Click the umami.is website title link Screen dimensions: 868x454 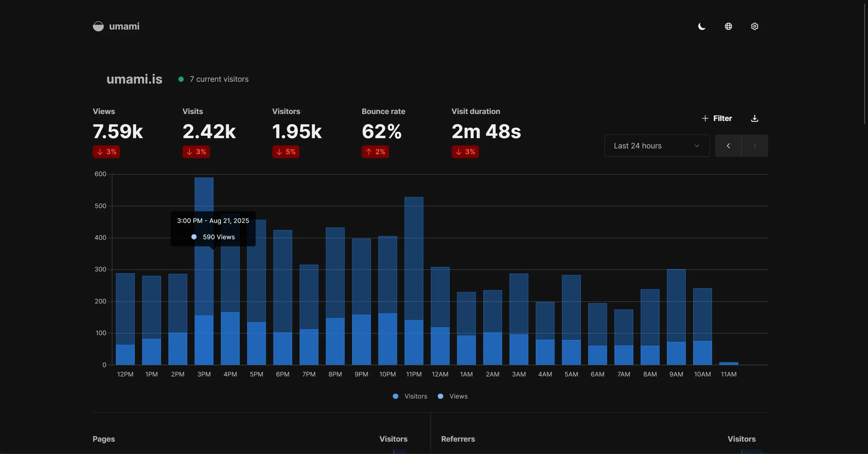tap(134, 79)
